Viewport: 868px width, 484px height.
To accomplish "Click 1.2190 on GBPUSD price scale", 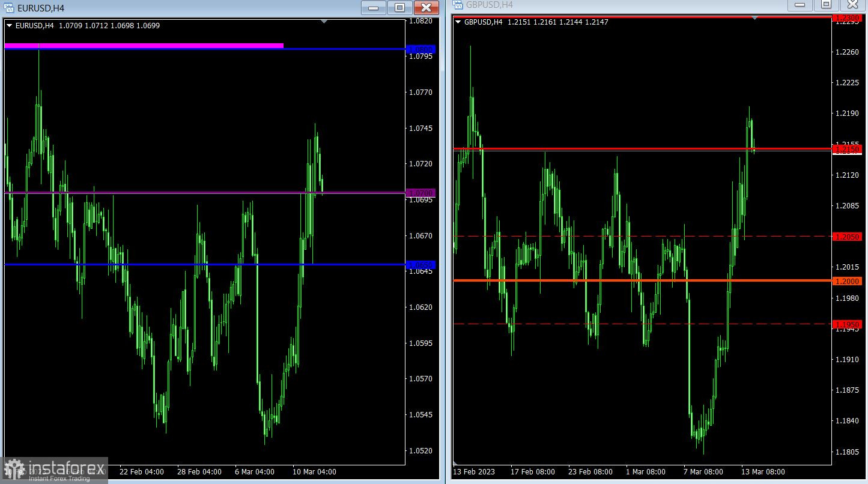I will click(847, 113).
